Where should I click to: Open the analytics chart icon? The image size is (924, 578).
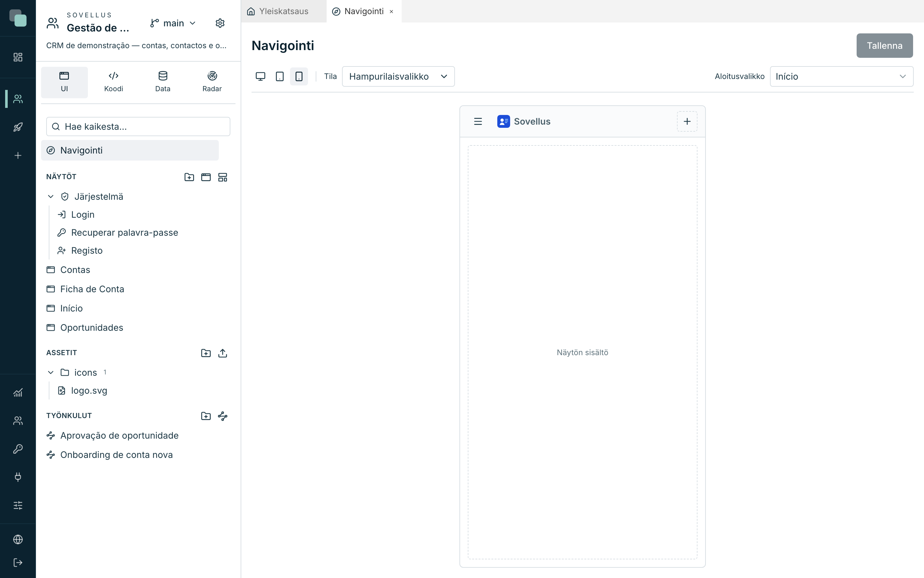point(18,393)
